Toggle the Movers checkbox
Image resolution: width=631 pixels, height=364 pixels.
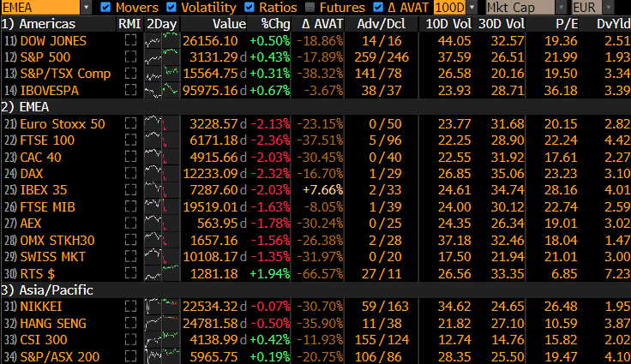(105, 7)
